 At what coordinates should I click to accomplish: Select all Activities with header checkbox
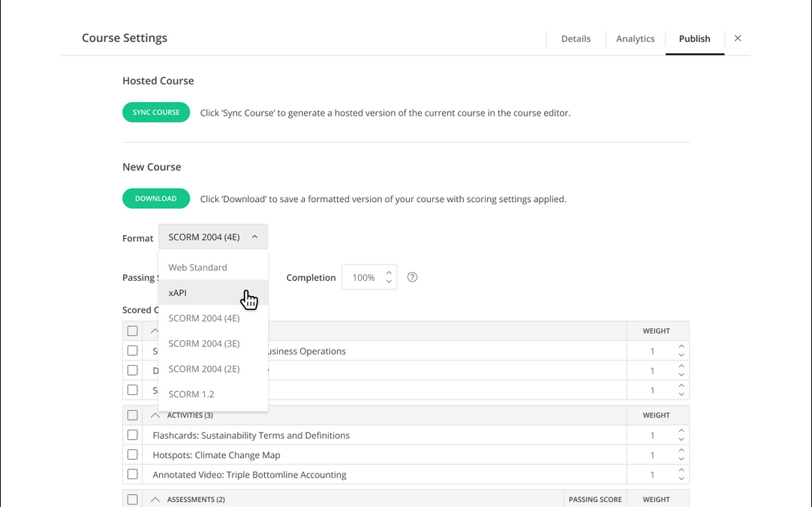point(133,415)
